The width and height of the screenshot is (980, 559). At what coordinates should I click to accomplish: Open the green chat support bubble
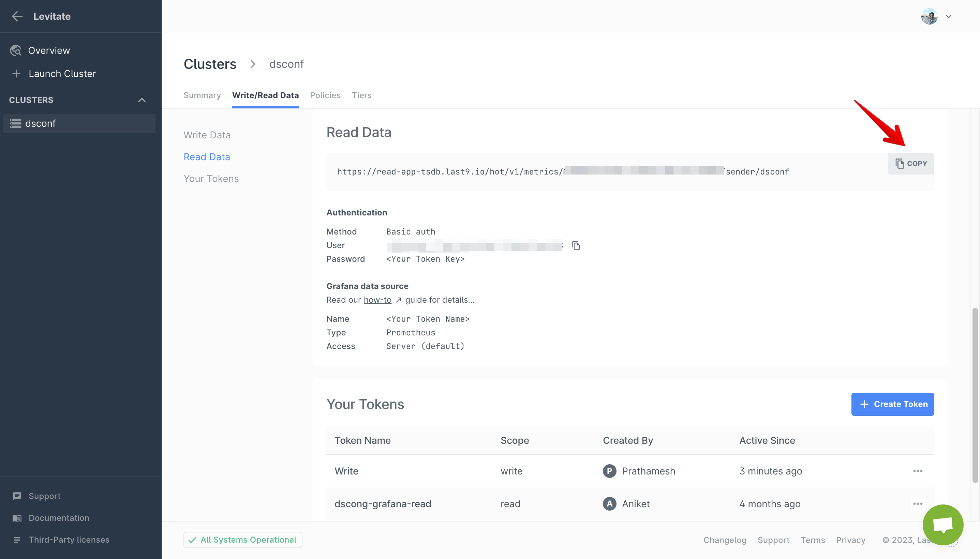(943, 525)
